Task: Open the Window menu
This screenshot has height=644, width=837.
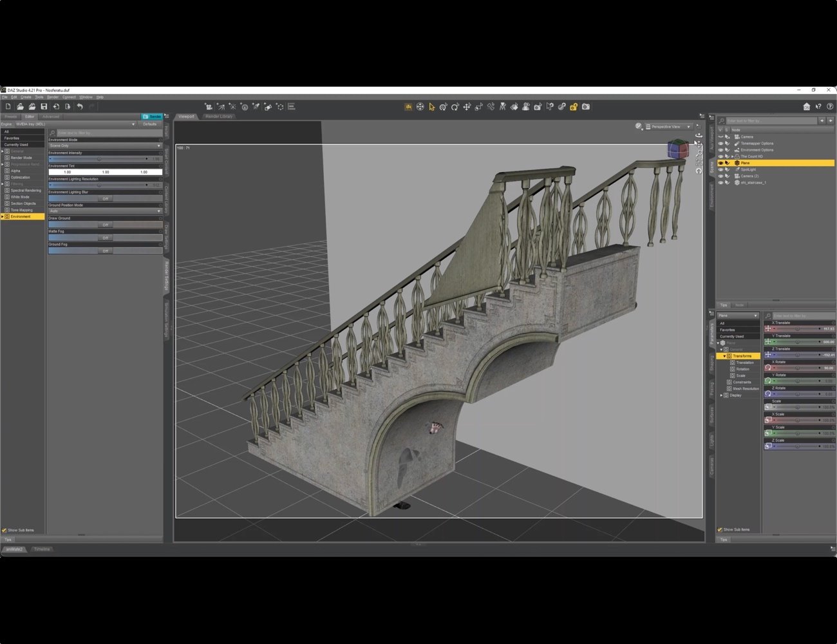Action: (x=86, y=97)
